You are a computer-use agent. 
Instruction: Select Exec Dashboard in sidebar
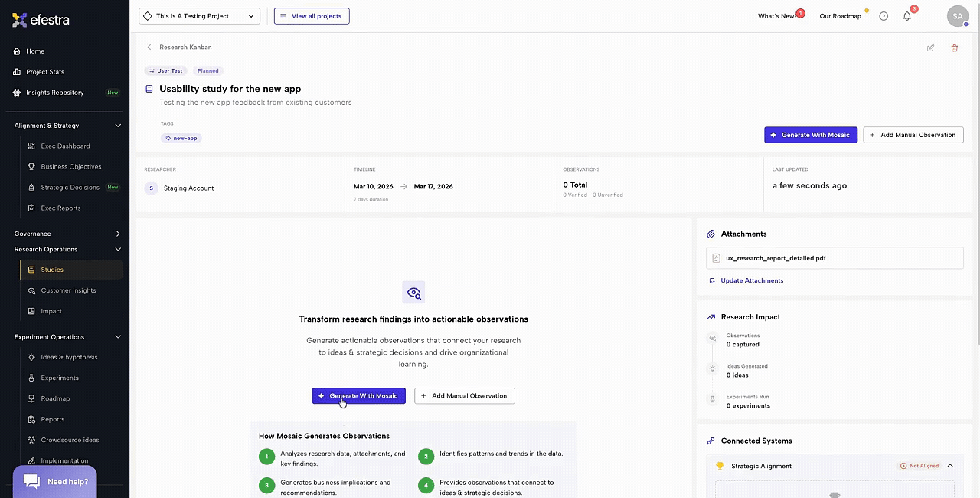tap(65, 146)
